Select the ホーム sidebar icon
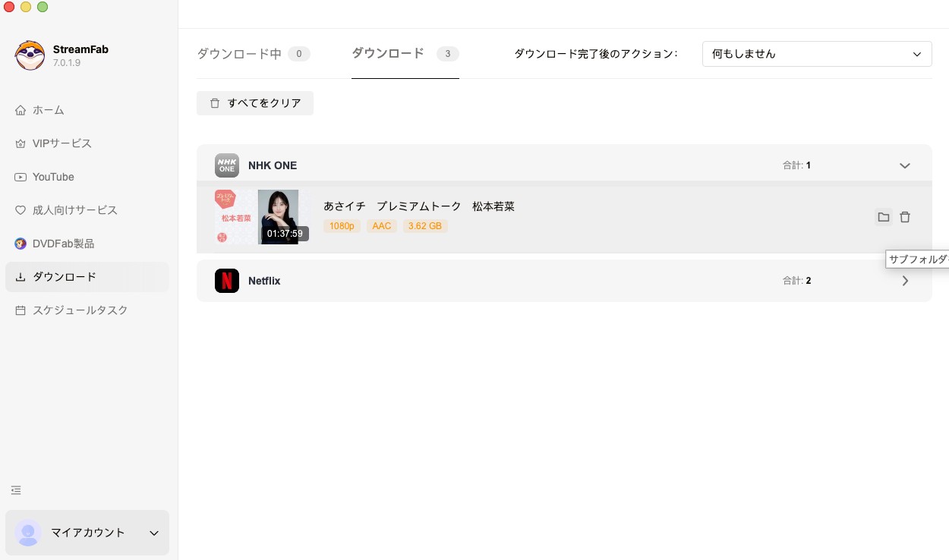Screen dimensions: 949x560 (x=20, y=110)
